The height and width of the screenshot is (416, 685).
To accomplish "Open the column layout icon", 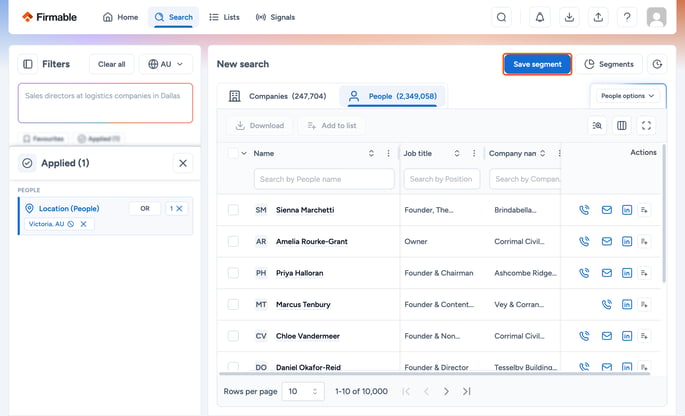I will [x=622, y=126].
